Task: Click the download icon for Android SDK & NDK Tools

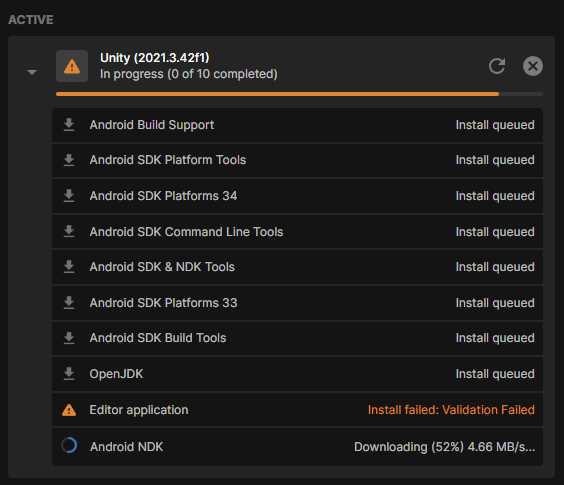Action: point(69,267)
